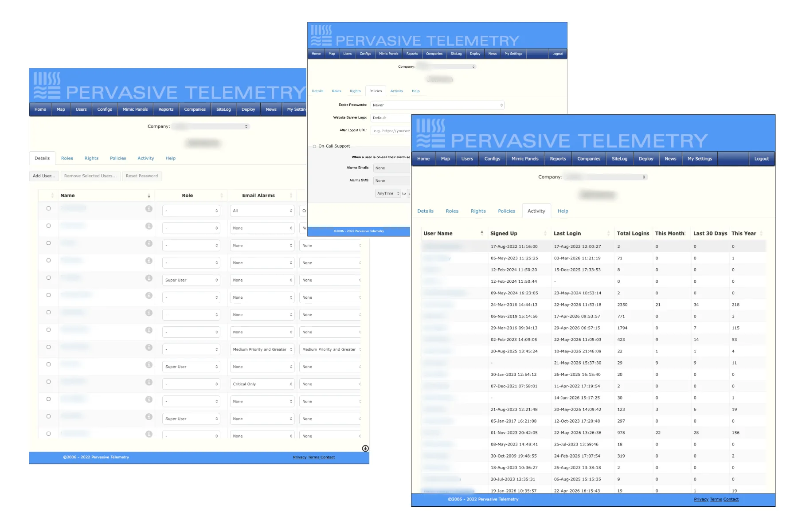Enable the On-Call Support checkbox
Viewport: 798px width, 532px height.
tap(315, 146)
